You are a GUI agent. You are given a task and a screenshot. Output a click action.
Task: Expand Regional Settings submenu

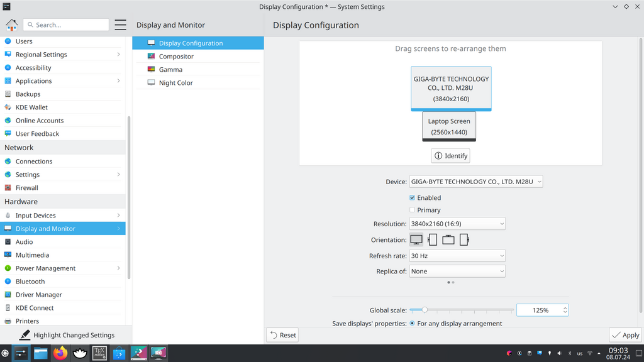pyautogui.click(x=118, y=55)
